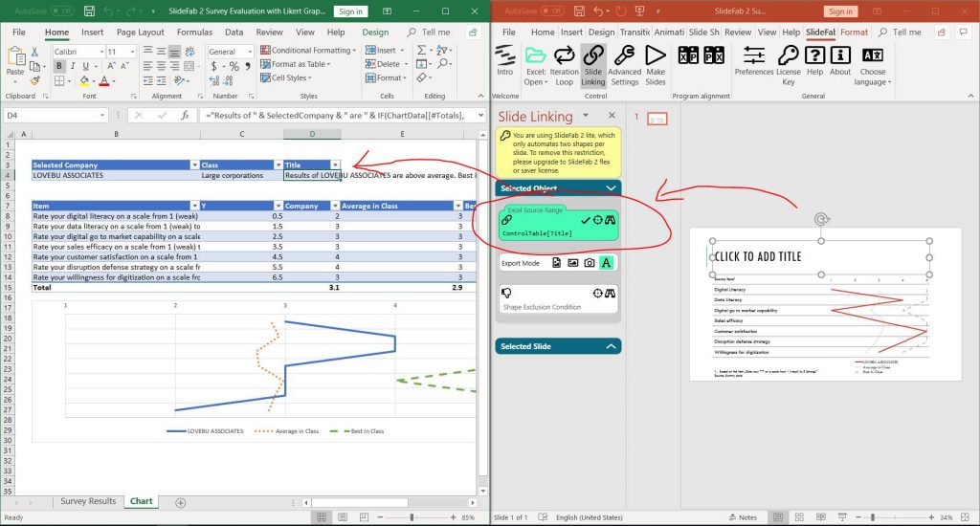Open the PowerPoint Design tab
This screenshot has width=980, height=526.
601,32
